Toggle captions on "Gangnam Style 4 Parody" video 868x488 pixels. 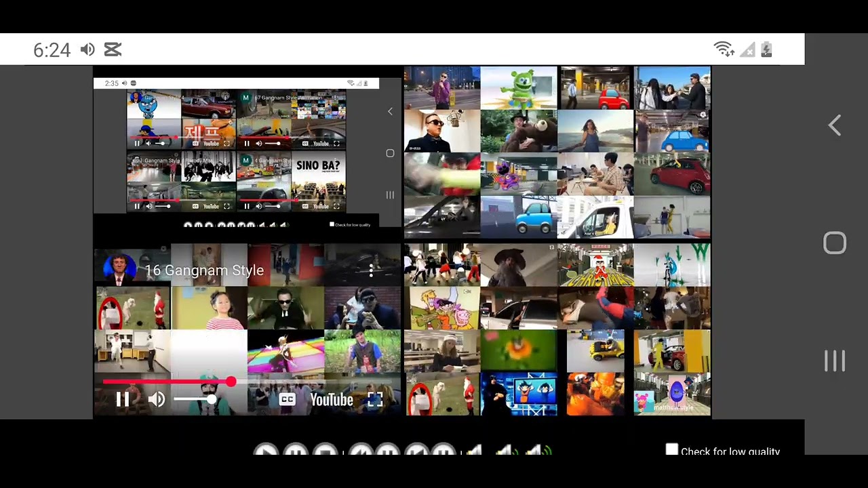(195, 206)
